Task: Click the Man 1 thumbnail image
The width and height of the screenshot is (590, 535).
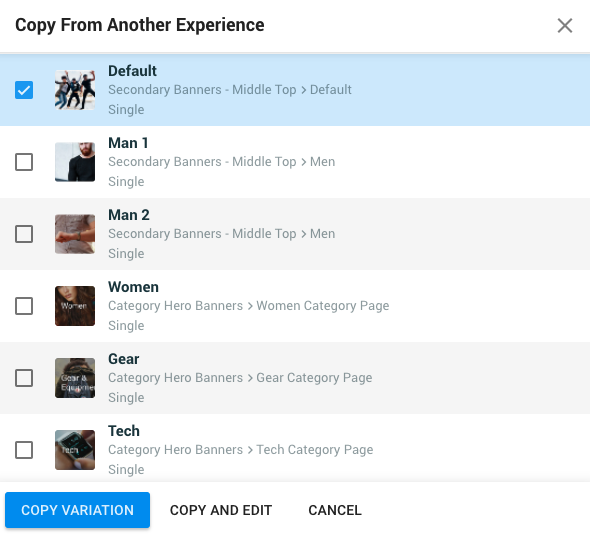Action: click(75, 162)
